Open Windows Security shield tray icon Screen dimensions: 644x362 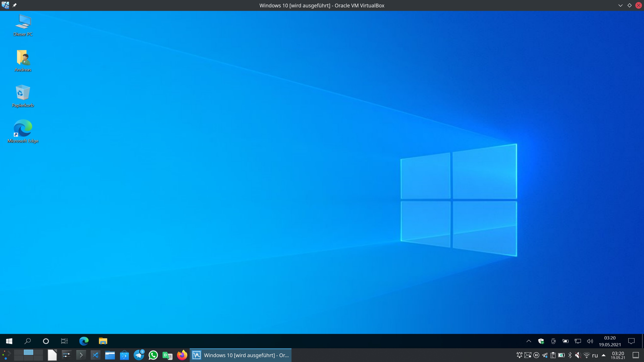click(541, 341)
